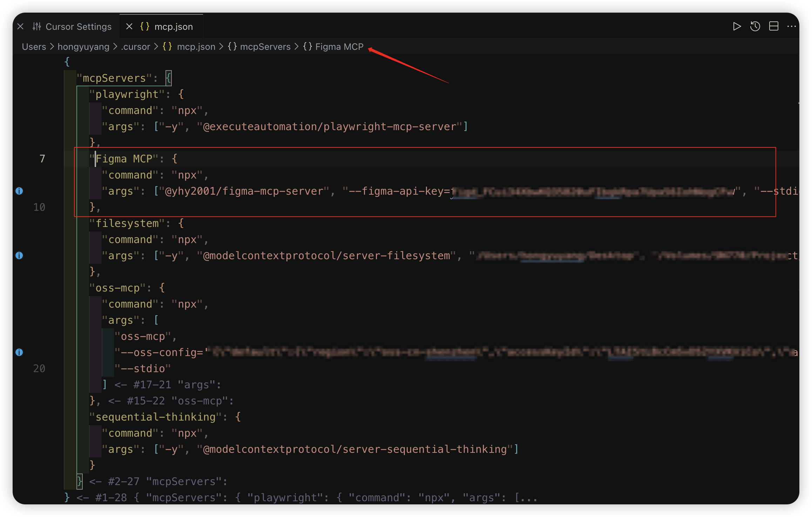Click "@executeautomation/playwright-mcp-server" string
The height and width of the screenshot is (517, 812).
pos(330,126)
